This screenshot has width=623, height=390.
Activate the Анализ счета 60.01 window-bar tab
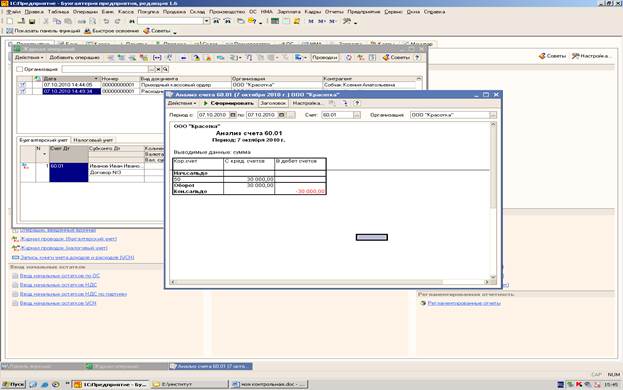211,366
